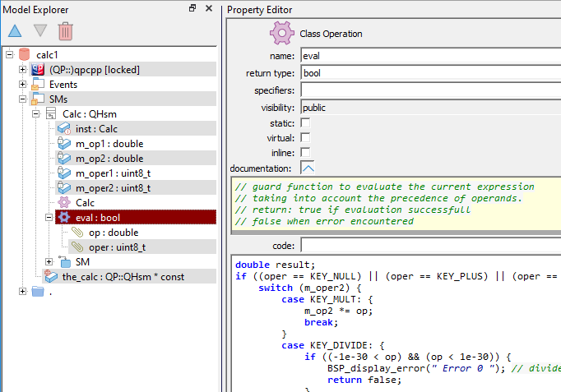Click the return type input field
The width and height of the screenshot is (561, 392).
430,73
